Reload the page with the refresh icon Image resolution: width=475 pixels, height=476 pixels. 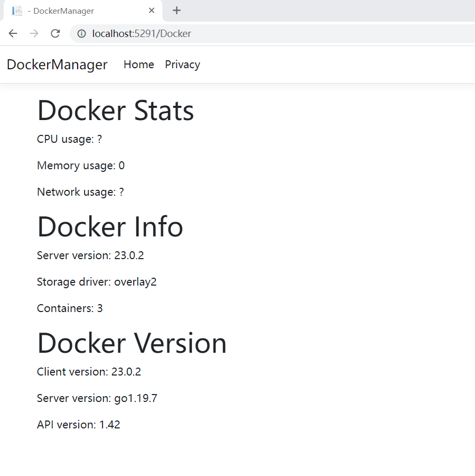[55, 33]
